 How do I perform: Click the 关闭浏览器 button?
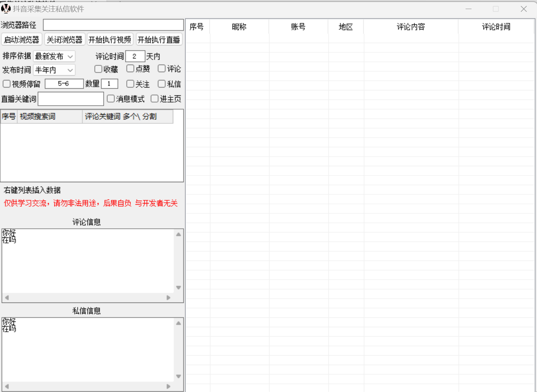point(65,40)
